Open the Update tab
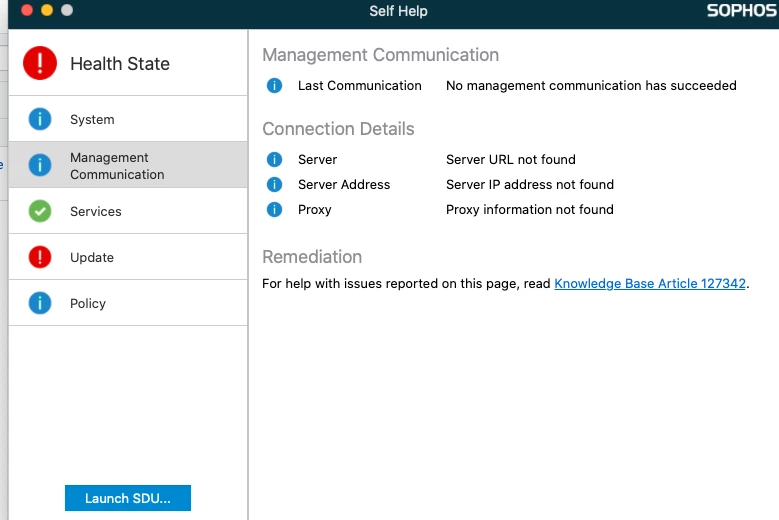Viewport: 779px width, 520px height. (x=92, y=258)
